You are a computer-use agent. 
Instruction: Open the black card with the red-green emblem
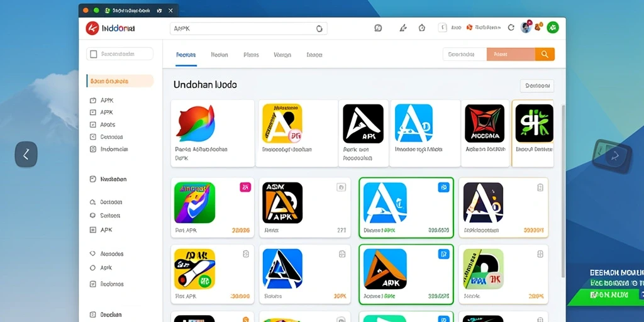click(x=485, y=133)
